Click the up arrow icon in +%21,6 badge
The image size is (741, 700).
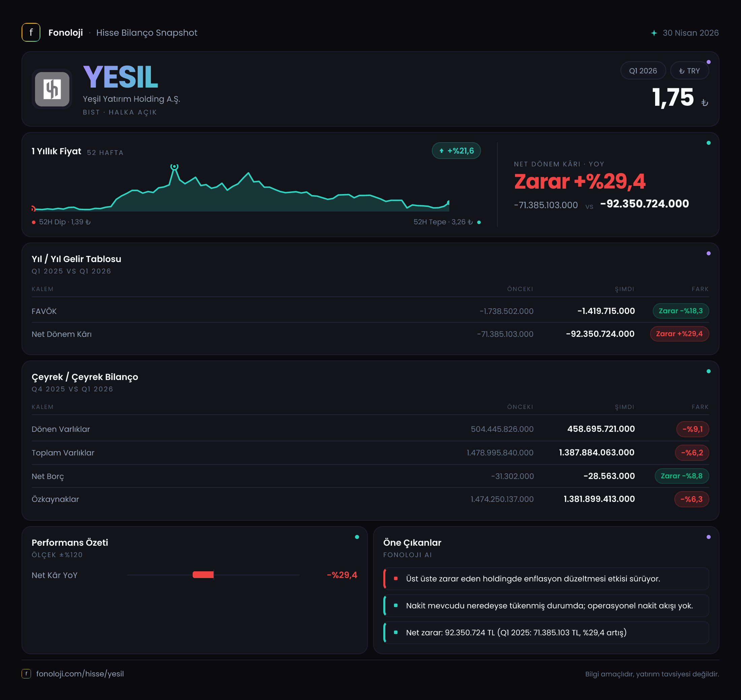tap(441, 151)
